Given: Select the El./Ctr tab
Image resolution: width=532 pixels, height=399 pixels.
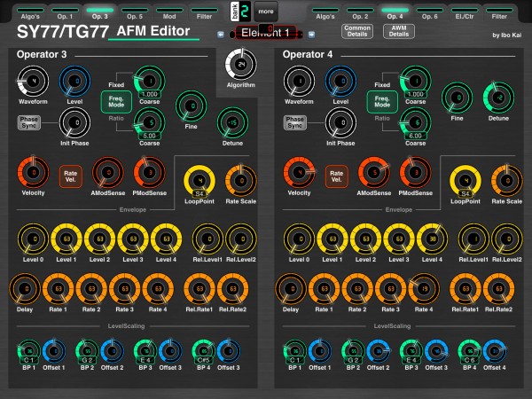Looking at the screenshot, I should click(x=465, y=13).
